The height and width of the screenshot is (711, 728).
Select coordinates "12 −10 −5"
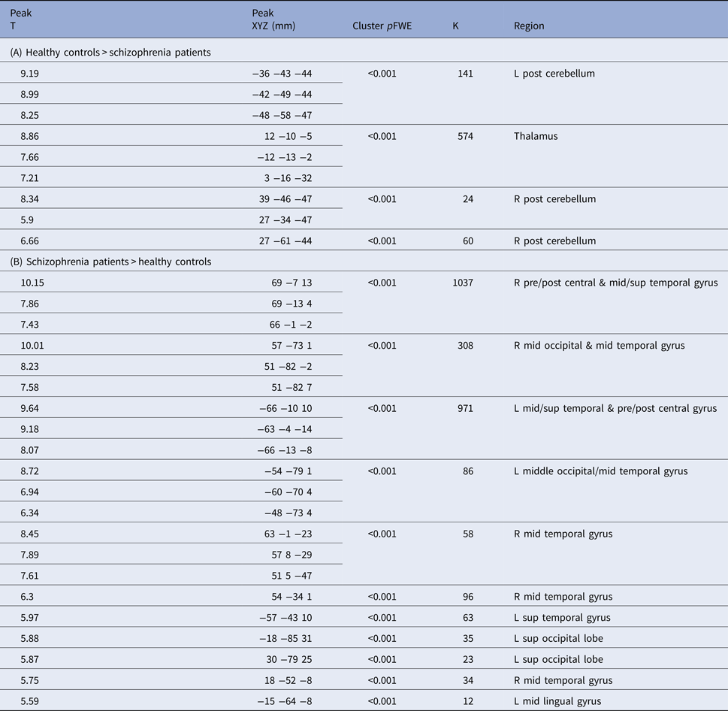(x=288, y=137)
